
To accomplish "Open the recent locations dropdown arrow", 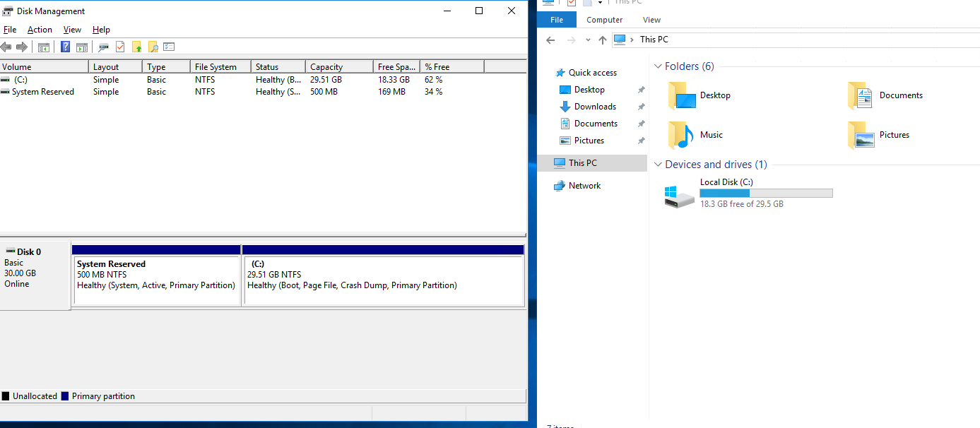I will click(x=588, y=40).
